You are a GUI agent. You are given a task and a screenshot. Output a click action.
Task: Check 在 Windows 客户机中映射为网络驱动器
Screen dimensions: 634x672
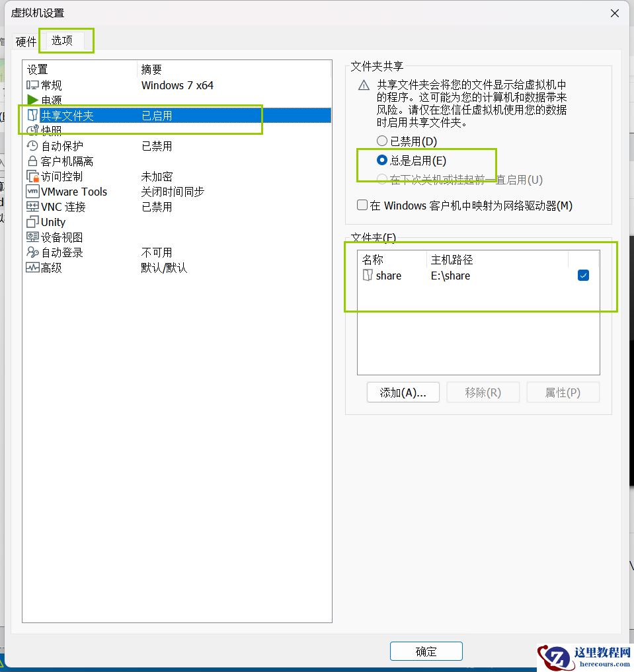click(x=362, y=205)
